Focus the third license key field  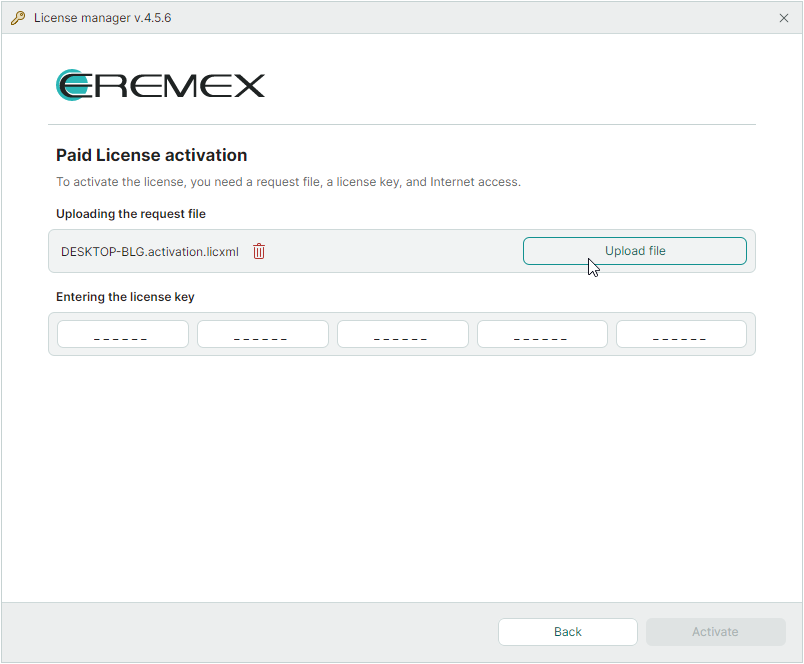pyautogui.click(x=403, y=334)
